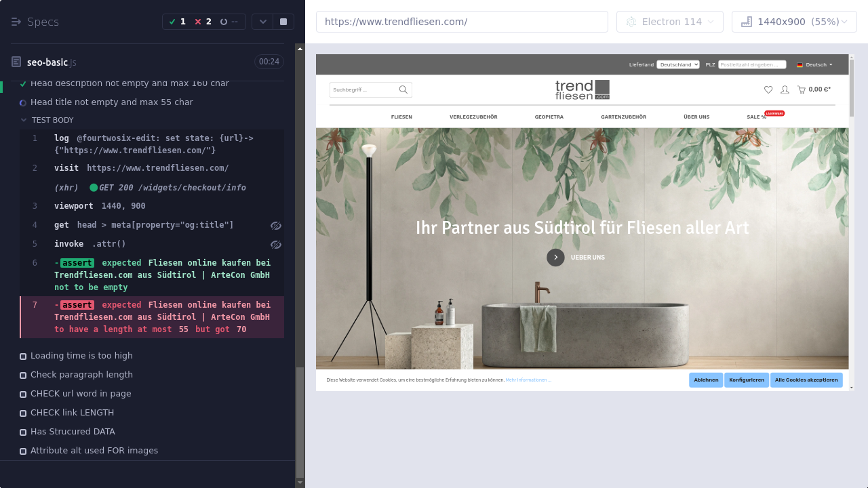Click the stop test run button
Image resolution: width=868 pixels, height=488 pixels.
283,22
